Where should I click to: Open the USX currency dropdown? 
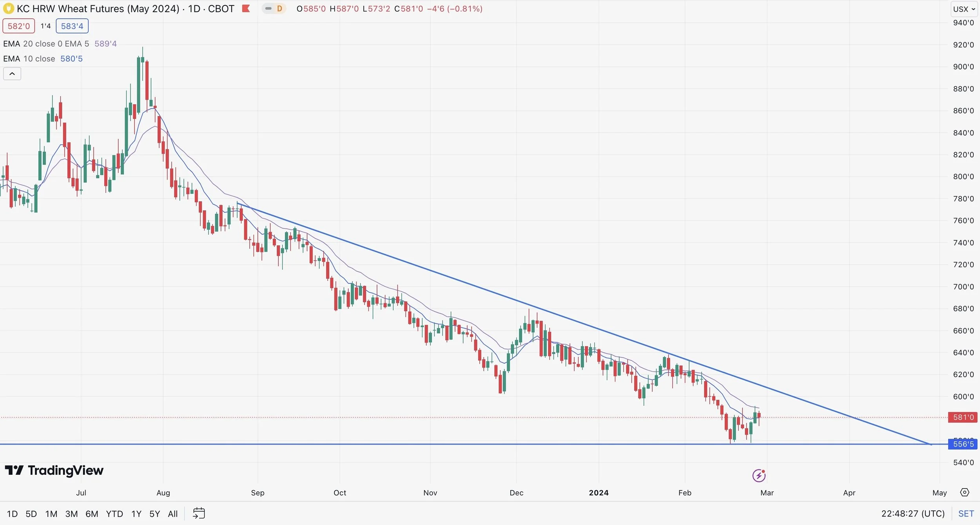point(964,9)
